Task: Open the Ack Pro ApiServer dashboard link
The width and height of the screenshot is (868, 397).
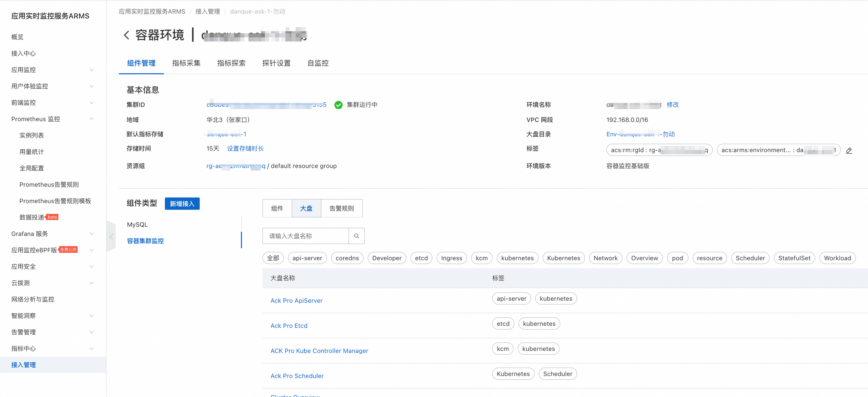Action: pyautogui.click(x=296, y=300)
